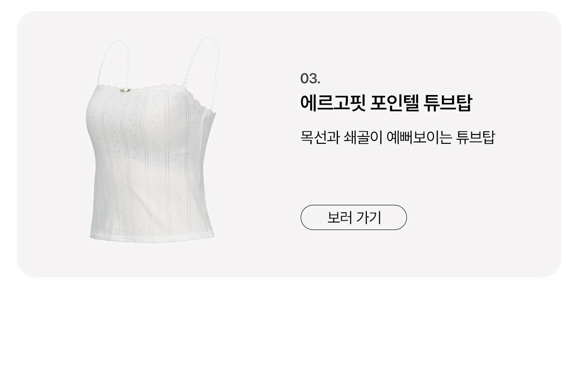Image resolution: width=578 pixels, height=392 pixels.
Task: Click the word 에르고핏 in the title
Action: [x=332, y=103]
